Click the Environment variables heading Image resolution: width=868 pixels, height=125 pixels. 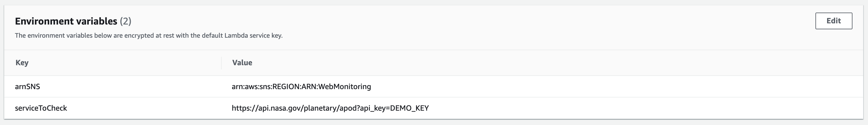(x=66, y=21)
